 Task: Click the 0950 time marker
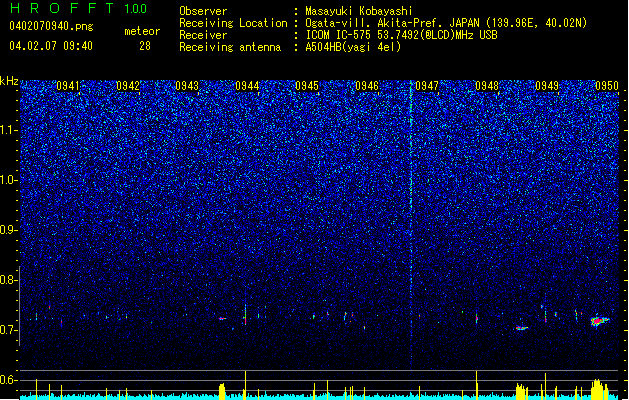[x=607, y=86]
